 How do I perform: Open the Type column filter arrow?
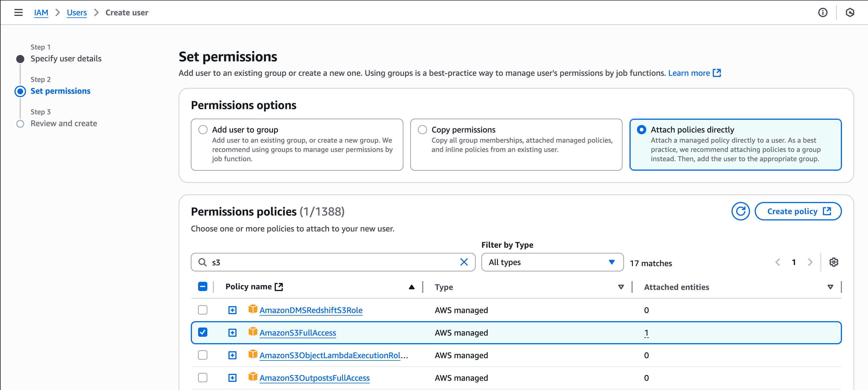pyautogui.click(x=621, y=287)
